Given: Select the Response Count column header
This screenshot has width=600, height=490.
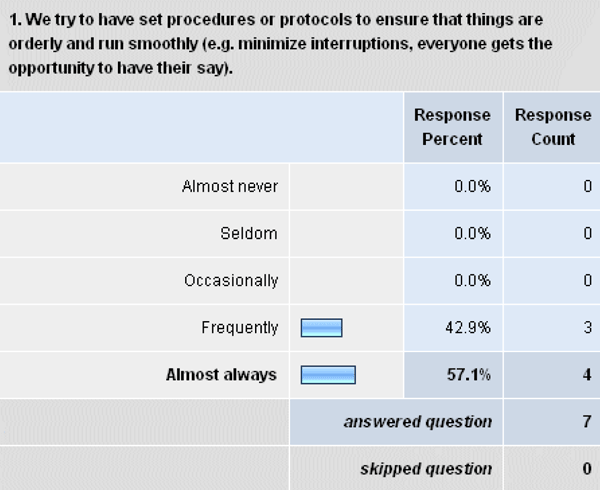Looking at the screenshot, I should point(552,127).
